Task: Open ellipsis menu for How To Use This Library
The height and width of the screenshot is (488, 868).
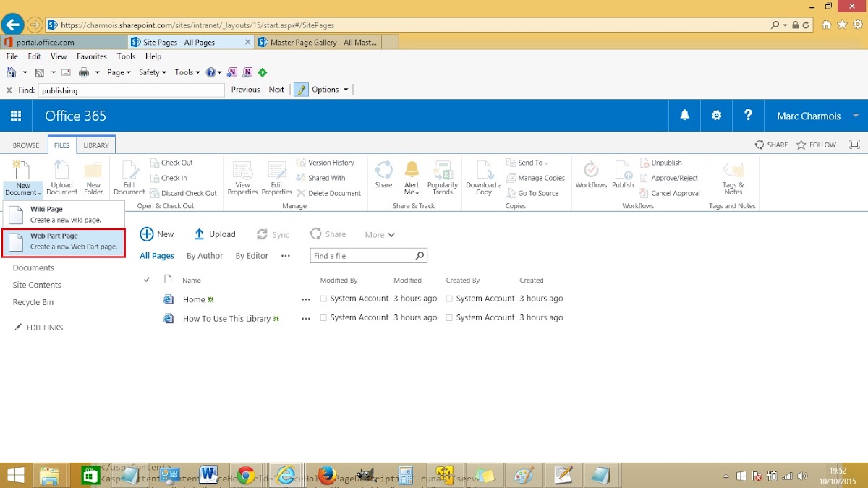Action: click(306, 318)
